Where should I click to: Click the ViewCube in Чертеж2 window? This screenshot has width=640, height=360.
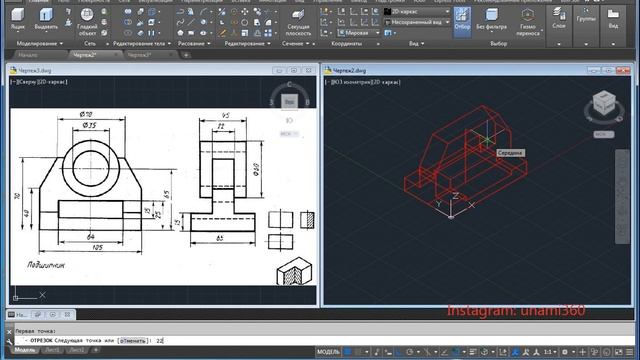point(604,102)
